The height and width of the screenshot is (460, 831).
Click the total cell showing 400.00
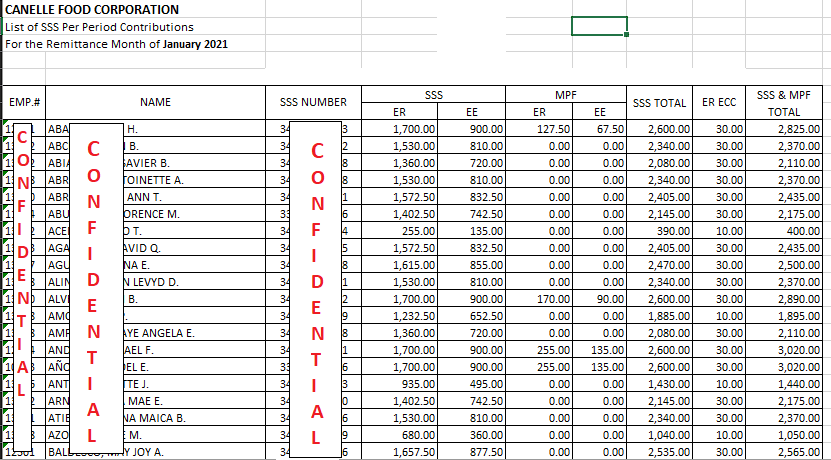(784, 231)
